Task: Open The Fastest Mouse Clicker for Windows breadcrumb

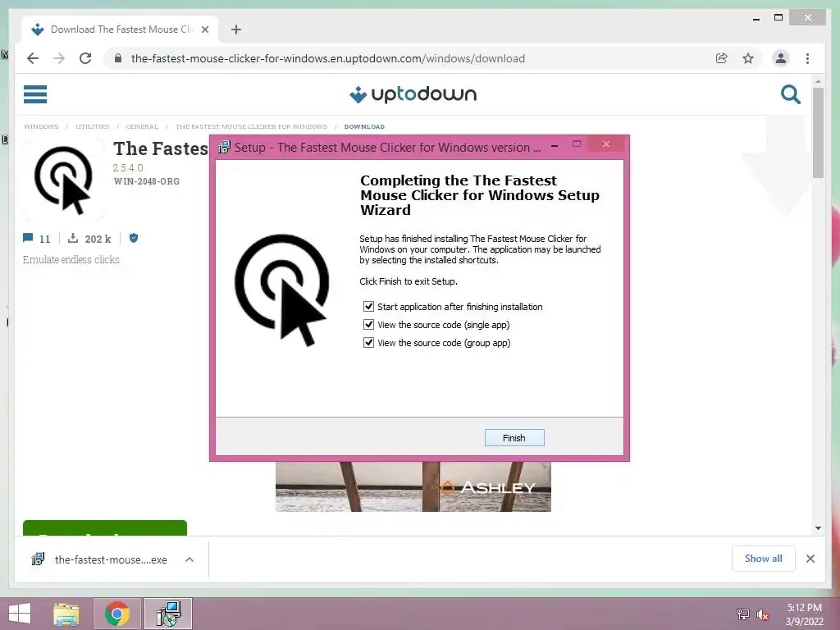Action: pyautogui.click(x=251, y=126)
